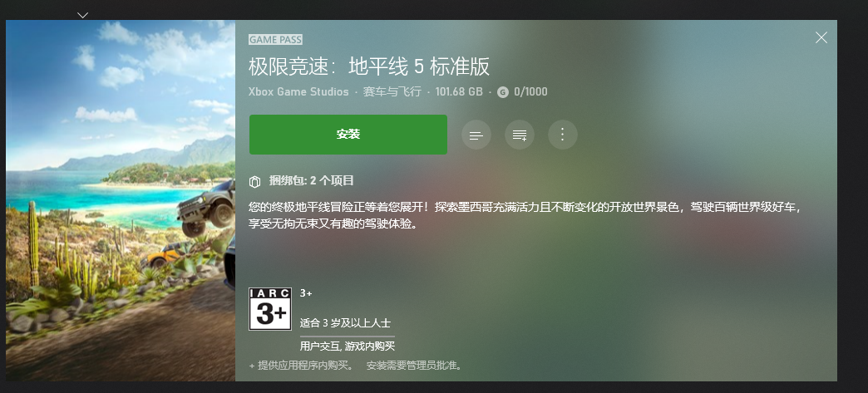Select the 0/1000 achievements score

pos(530,92)
